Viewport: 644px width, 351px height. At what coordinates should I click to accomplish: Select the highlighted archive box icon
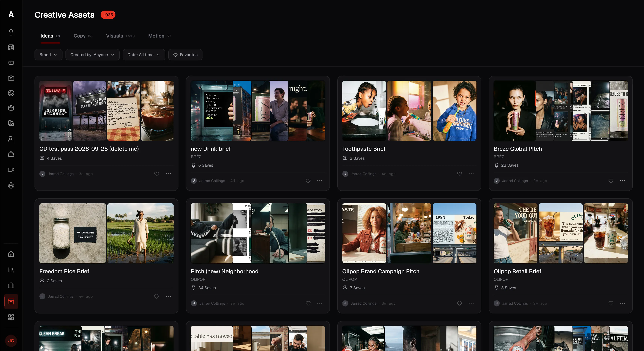pos(11,301)
